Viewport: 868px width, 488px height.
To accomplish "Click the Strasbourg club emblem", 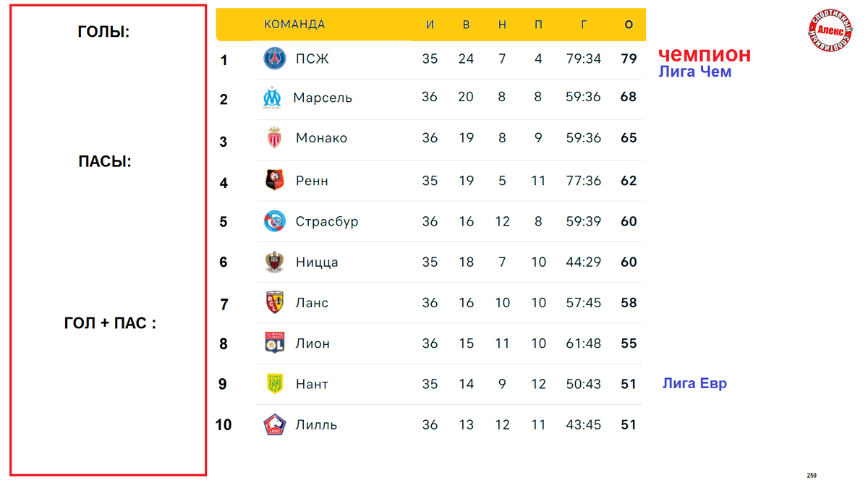I will click(275, 221).
